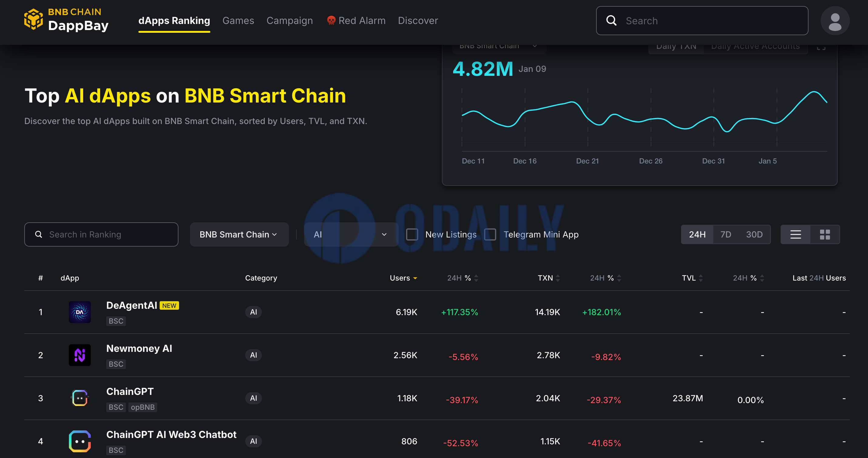Click ChainGPT TVL value 23.87M
The height and width of the screenshot is (458, 868).
688,398
